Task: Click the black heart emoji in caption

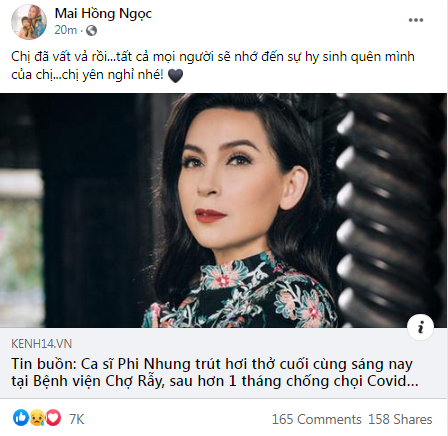Action: click(175, 76)
